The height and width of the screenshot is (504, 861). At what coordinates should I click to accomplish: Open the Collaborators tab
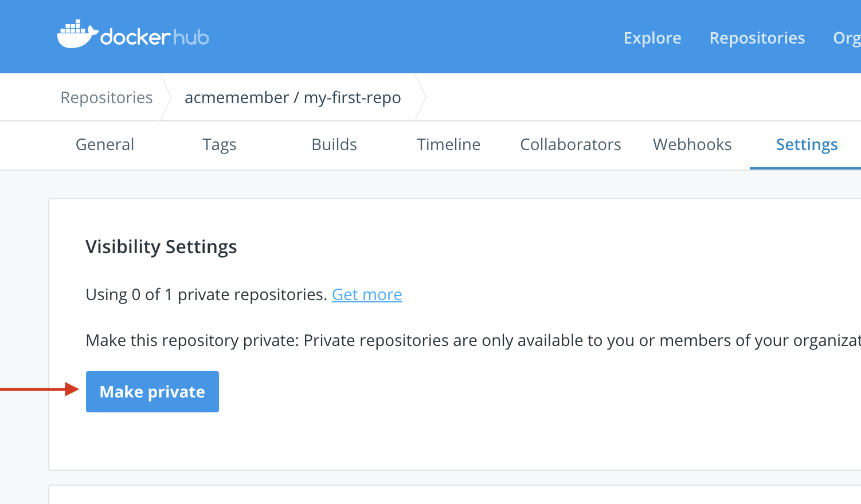570,144
